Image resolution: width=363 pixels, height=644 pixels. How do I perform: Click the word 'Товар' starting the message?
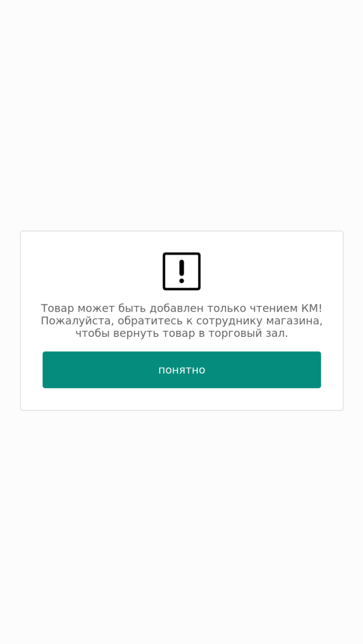coord(57,308)
